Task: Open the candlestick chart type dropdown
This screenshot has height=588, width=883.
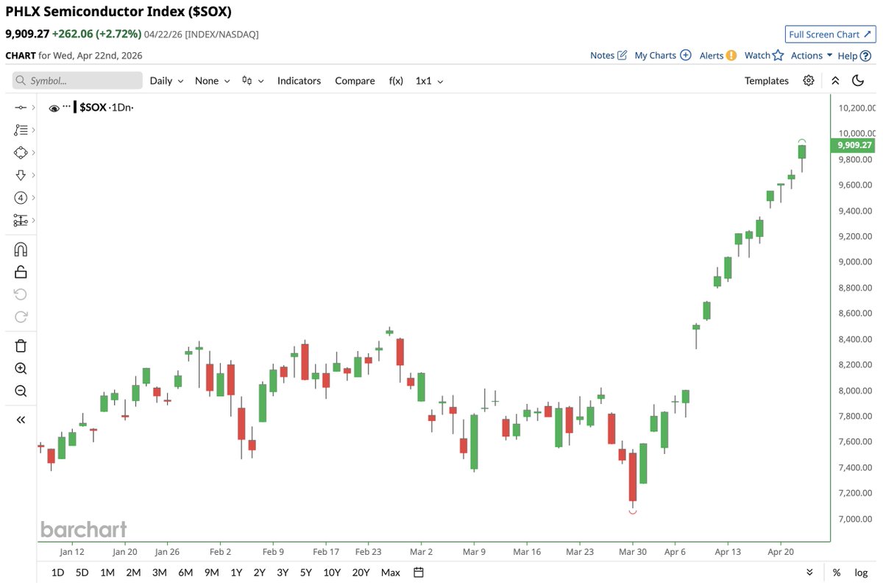Action: point(253,81)
